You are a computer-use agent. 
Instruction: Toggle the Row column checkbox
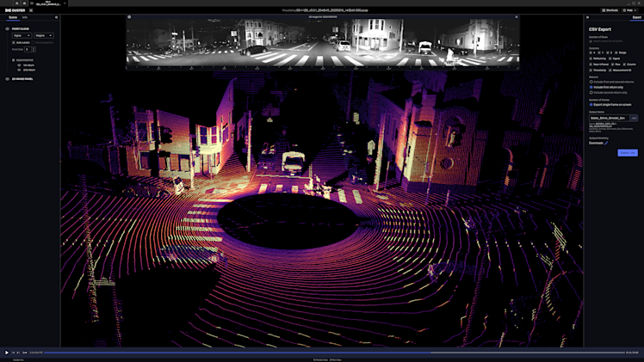(612, 64)
